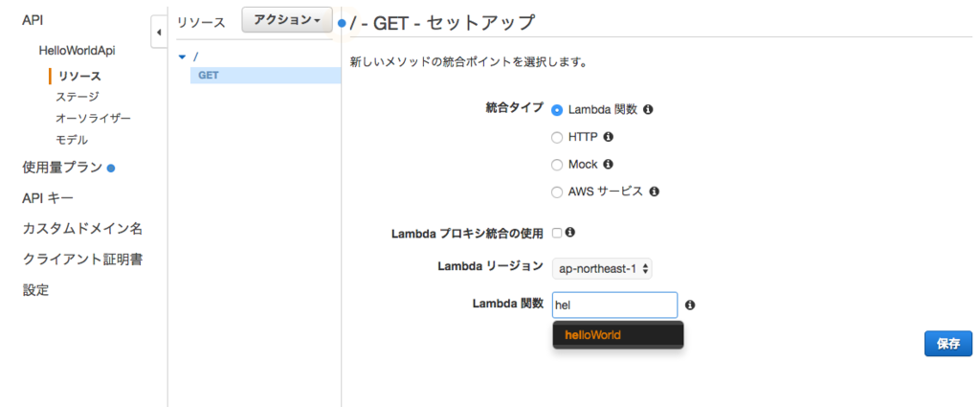Click into the Lambda 関数 text field

pyautogui.click(x=615, y=305)
